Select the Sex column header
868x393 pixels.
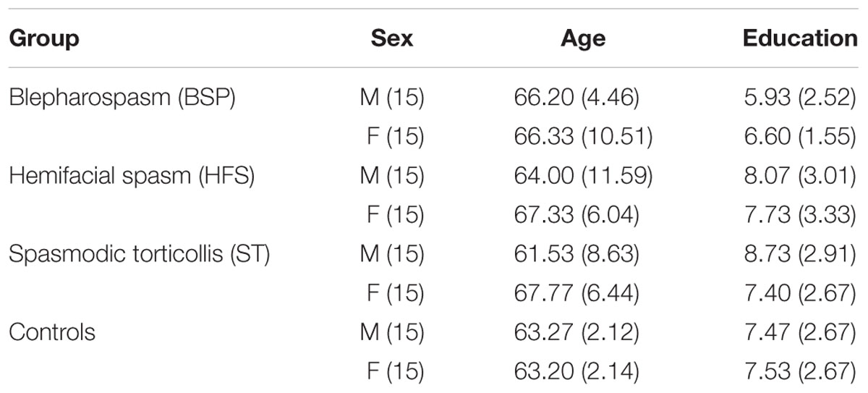391,38
